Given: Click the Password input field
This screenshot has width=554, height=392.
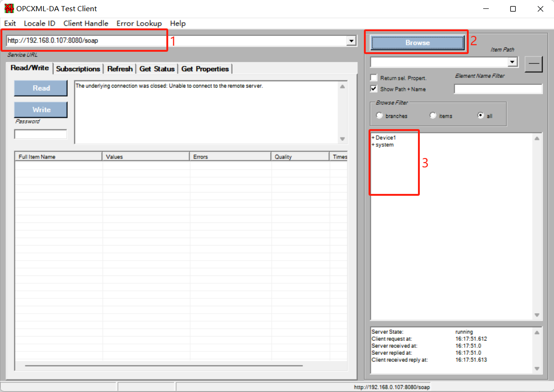Looking at the screenshot, I should pyautogui.click(x=41, y=134).
